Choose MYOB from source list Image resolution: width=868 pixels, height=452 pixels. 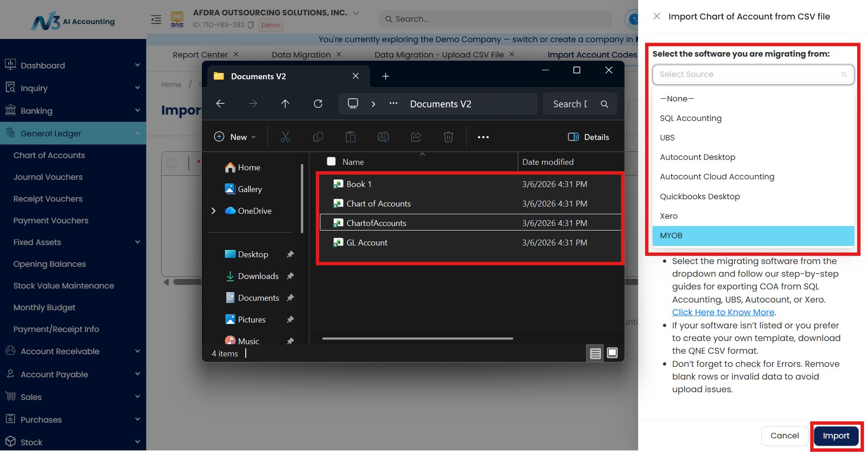pos(753,236)
